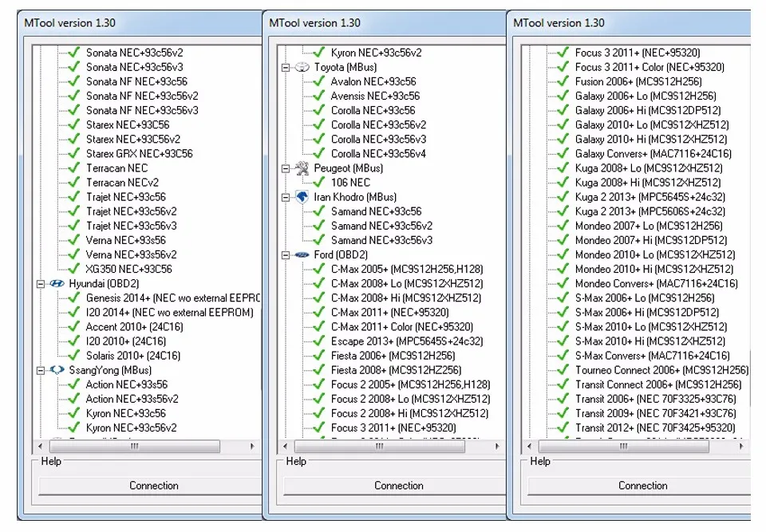
Task: Click green checkmark beside Action NEC+93s56v2
Action: 73,399
